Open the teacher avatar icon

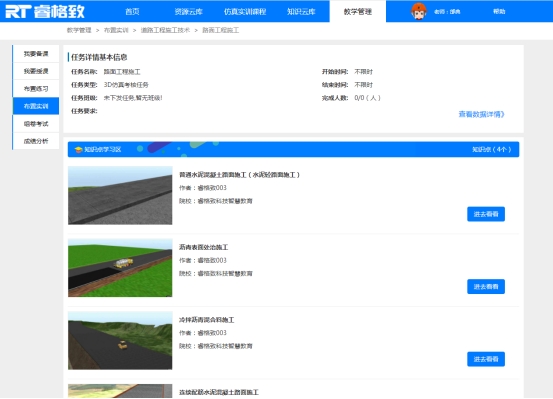(x=419, y=11)
